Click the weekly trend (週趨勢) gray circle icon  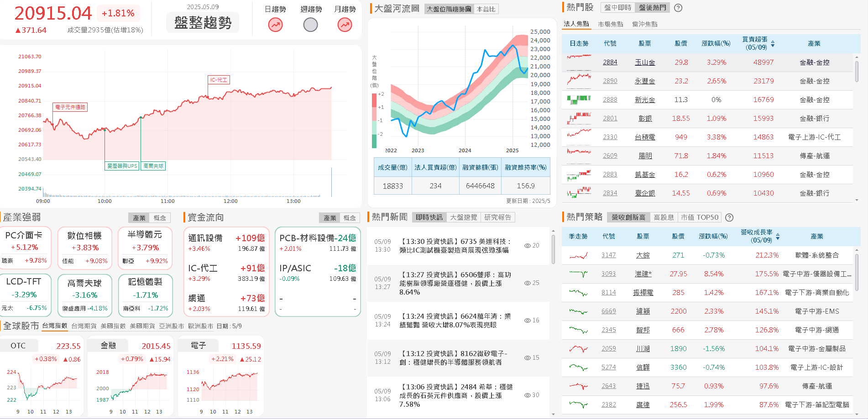[310, 25]
